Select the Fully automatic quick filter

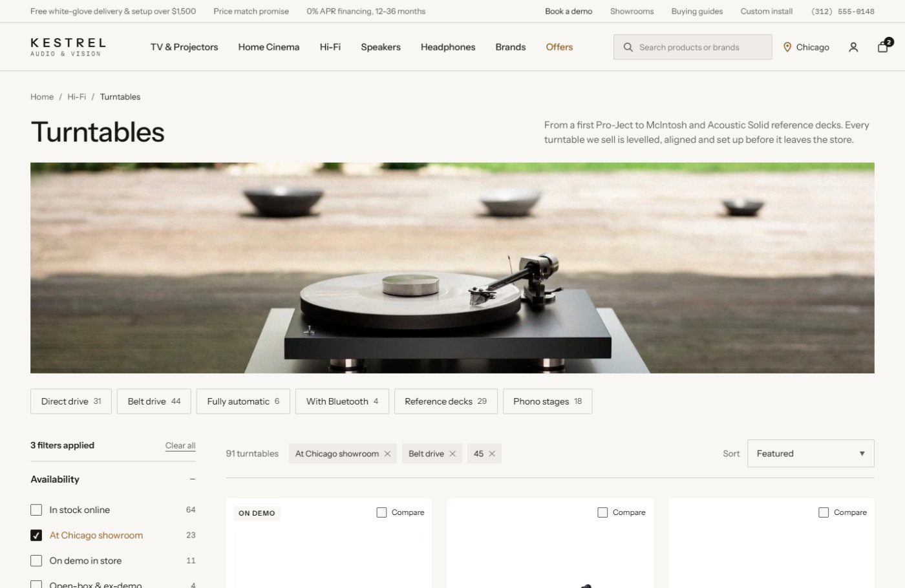coord(243,401)
